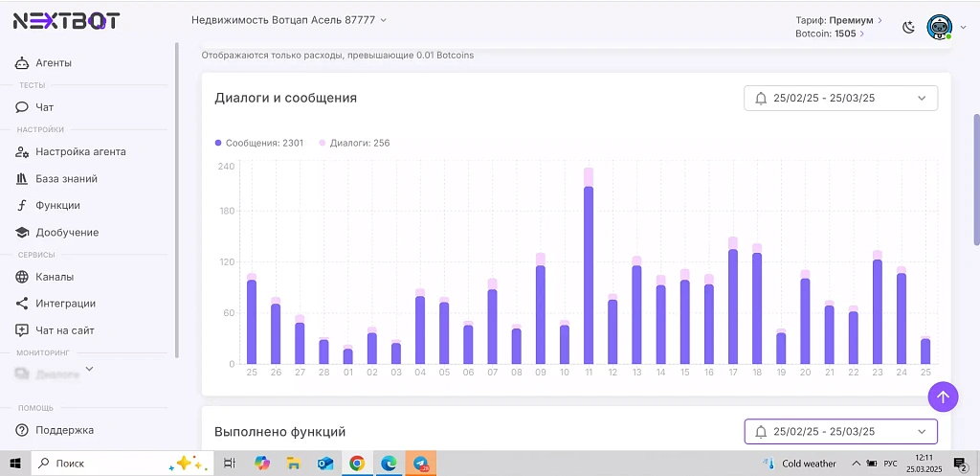980x476 pixels.
Task: Open Task View in taskbar
Action: coord(230,464)
